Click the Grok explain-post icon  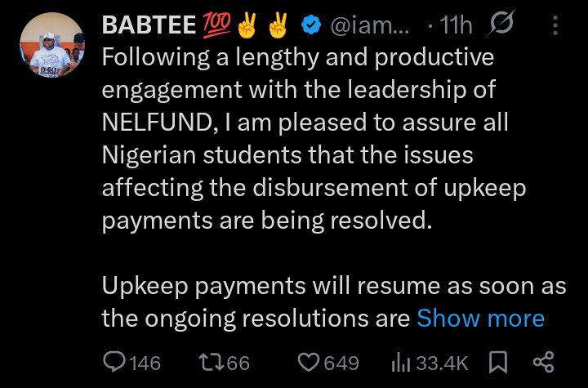pyautogui.click(x=501, y=23)
